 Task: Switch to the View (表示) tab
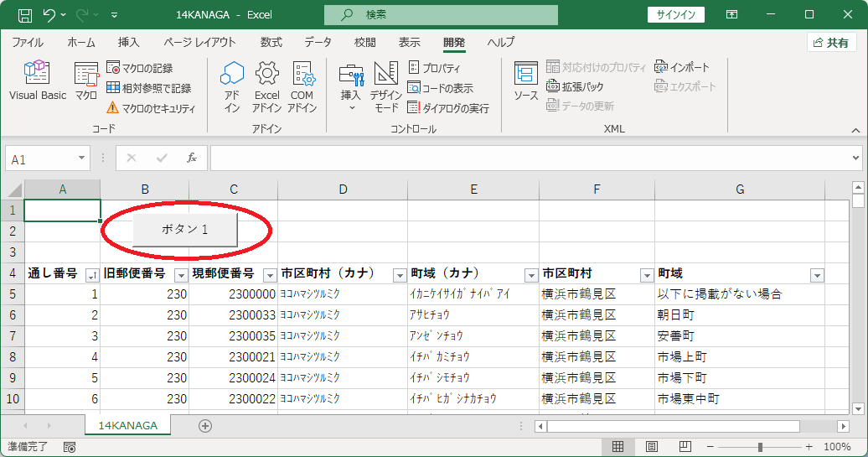tap(409, 42)
